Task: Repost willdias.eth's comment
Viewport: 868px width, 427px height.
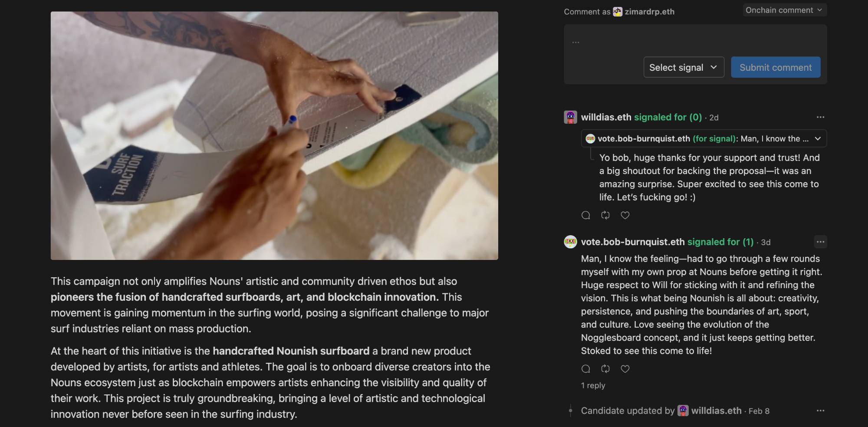Action: pyautogui.click(x=605, y=215)
